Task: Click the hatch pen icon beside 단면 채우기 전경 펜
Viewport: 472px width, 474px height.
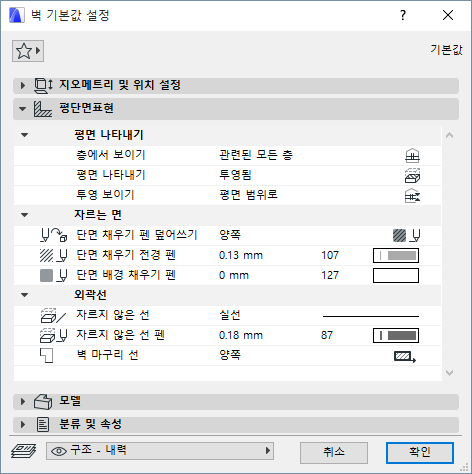Action: click(54, 255)
